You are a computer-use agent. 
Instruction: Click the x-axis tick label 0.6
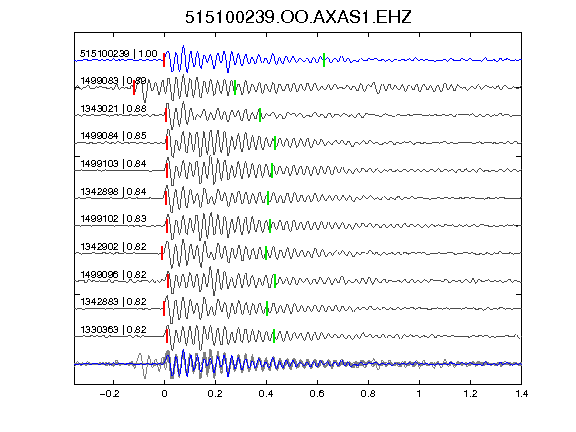click(317, 394)
